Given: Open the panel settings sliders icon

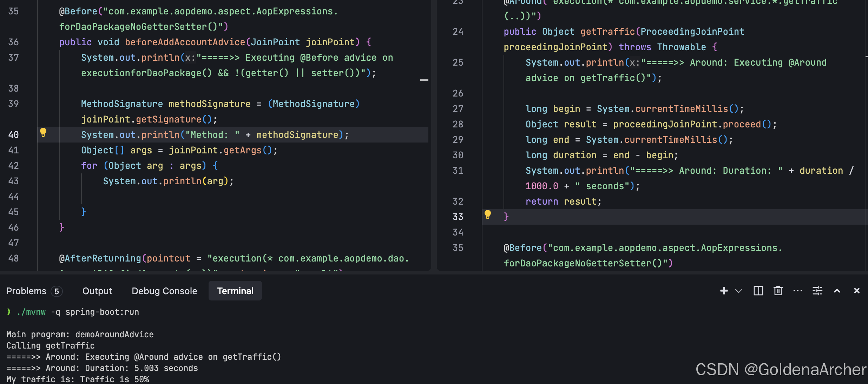Looking at the screenshot, I should [x=817, y=291].
